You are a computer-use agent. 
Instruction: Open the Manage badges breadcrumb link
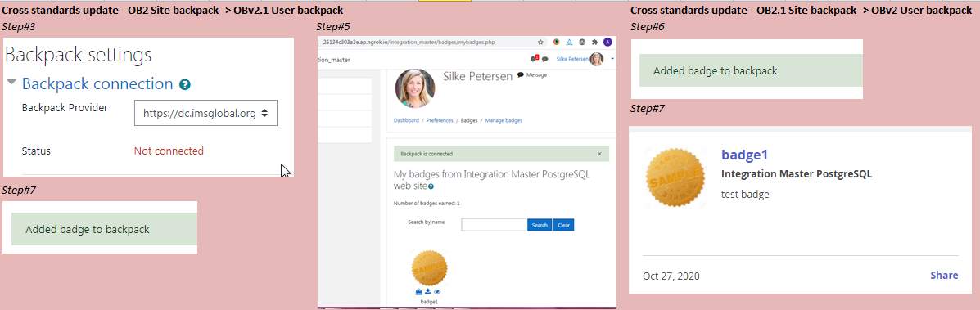pyautogui.click(x=504, y=120)
